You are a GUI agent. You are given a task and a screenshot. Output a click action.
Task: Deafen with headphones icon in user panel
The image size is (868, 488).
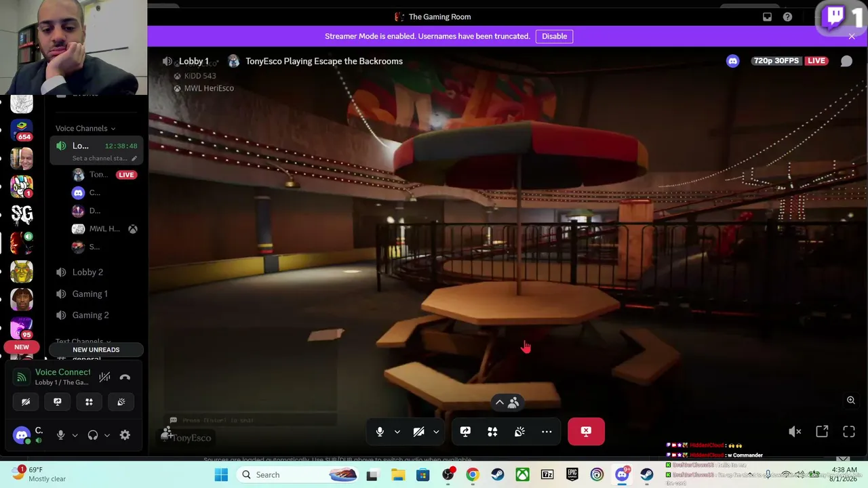pyautogui.click(x=93, y=435)
